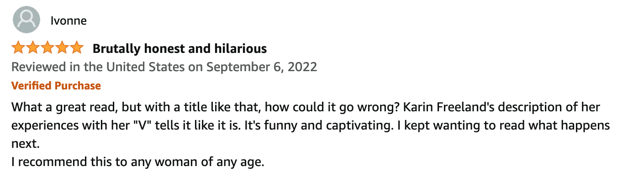This screenshot has width=644, height=177.
Task: Click the third orange rating star
Action: [x=48, y=47]
